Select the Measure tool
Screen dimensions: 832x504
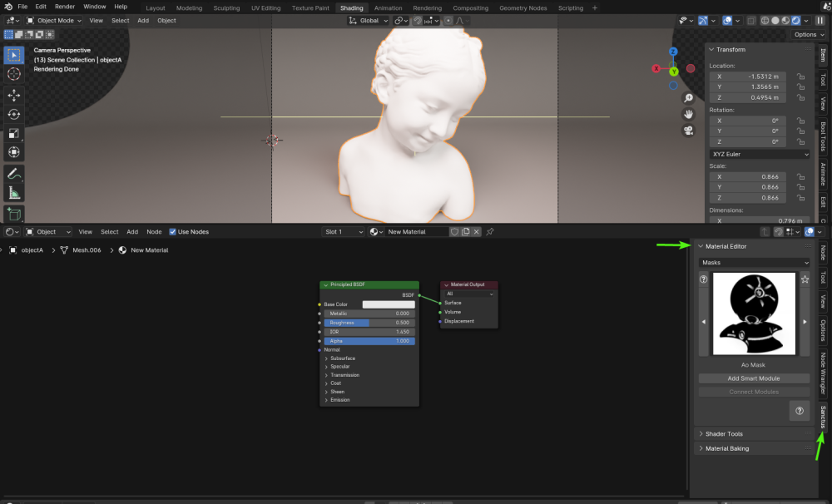[x=14, y=194]
